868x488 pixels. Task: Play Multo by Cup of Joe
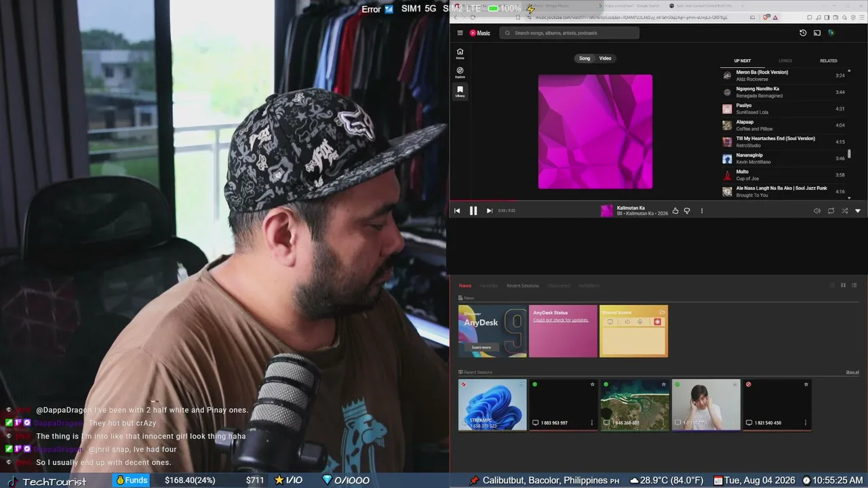click(783, 175)
